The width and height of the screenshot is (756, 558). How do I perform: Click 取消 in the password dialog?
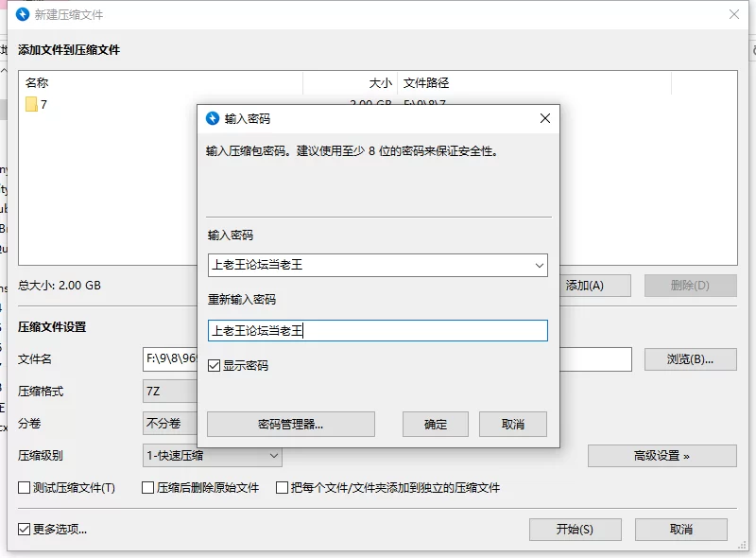[513, 425]
